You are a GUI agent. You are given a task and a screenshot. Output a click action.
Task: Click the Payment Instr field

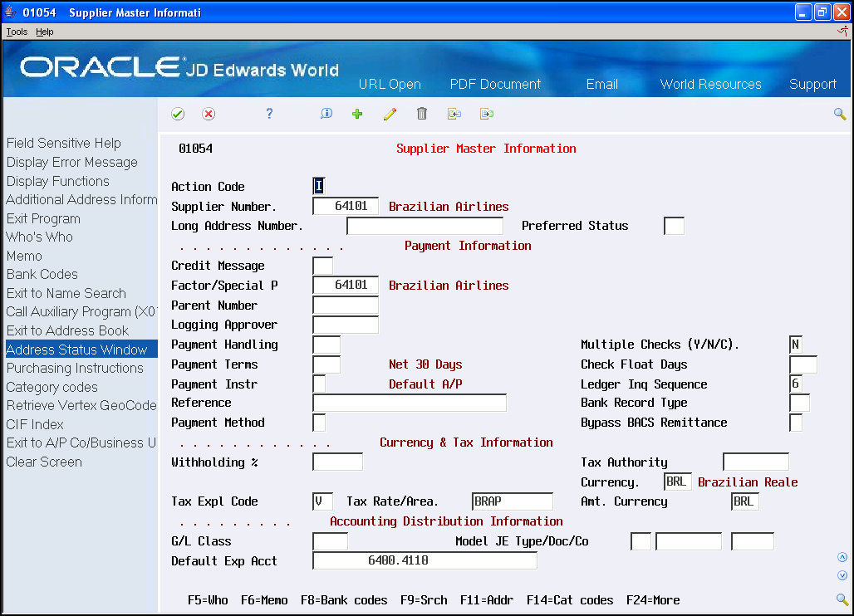tap(319, 384)
